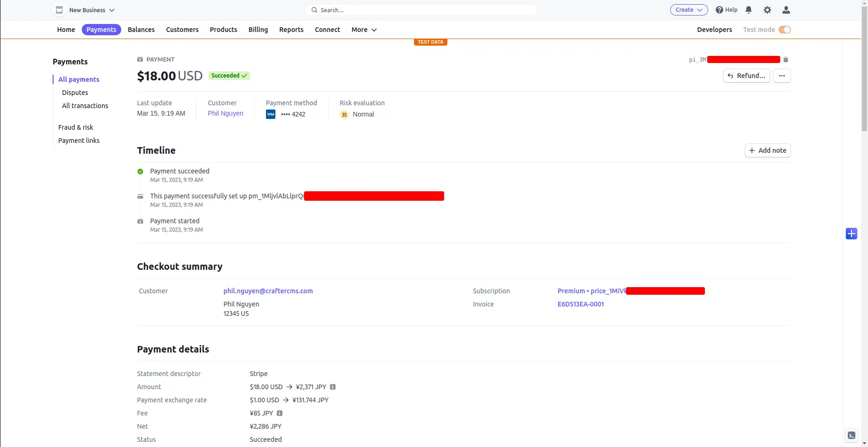Image resolution: width=868 pixels, height=447 pixels.
Task: Expand the New Business account switcher
Action: coord(85,10)
